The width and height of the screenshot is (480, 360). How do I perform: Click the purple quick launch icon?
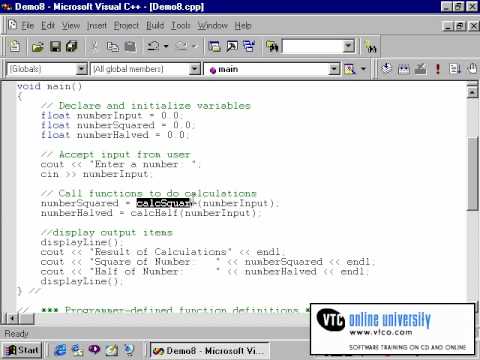94,350
